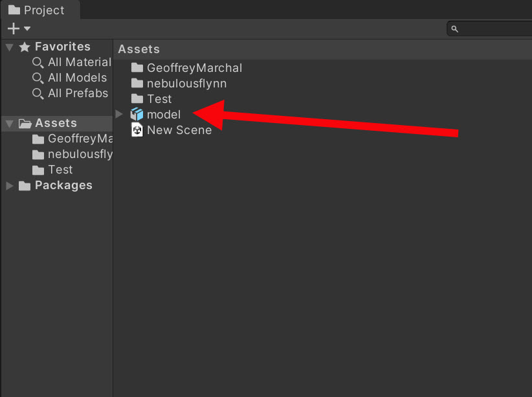Viewport: 532px width, 397px height.
Task: Click the blue cube model prefab icon
Action: click(137, 114)
